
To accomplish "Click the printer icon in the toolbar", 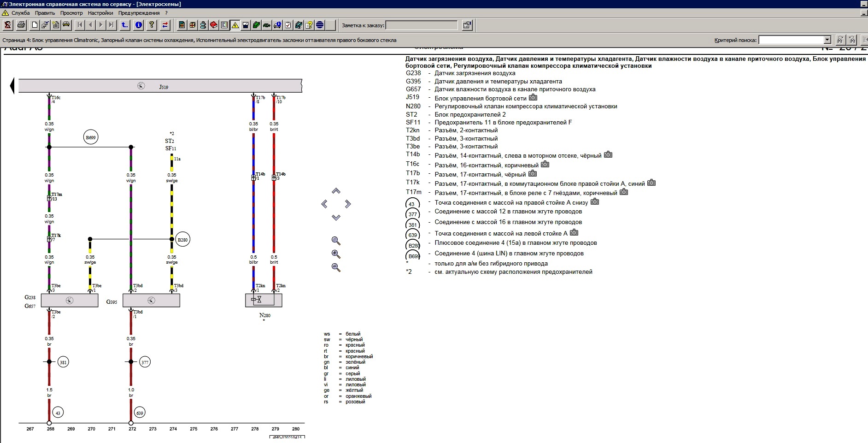I will 21,25.
